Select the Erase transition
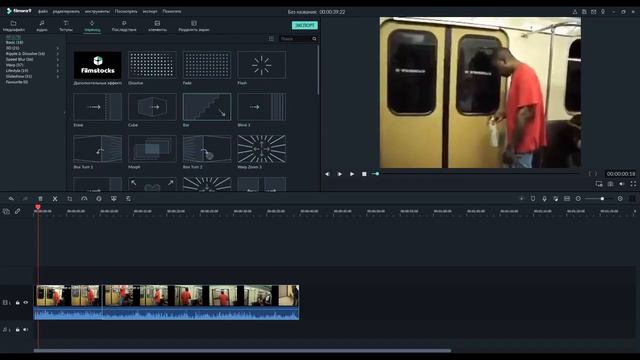640x360 pixels. pos(98,107)
